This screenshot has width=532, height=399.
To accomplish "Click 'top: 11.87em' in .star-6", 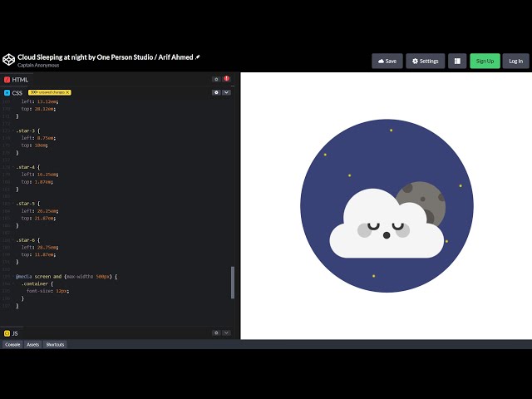I will tap(38, 254).
